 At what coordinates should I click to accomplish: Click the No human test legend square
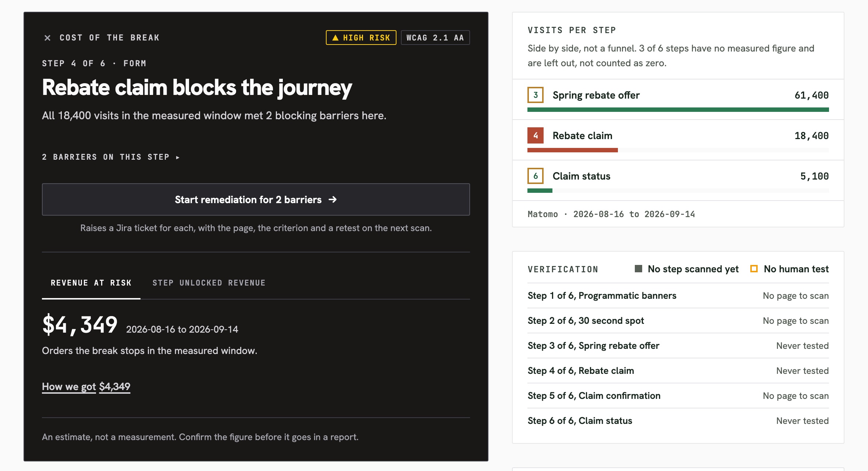754,269
